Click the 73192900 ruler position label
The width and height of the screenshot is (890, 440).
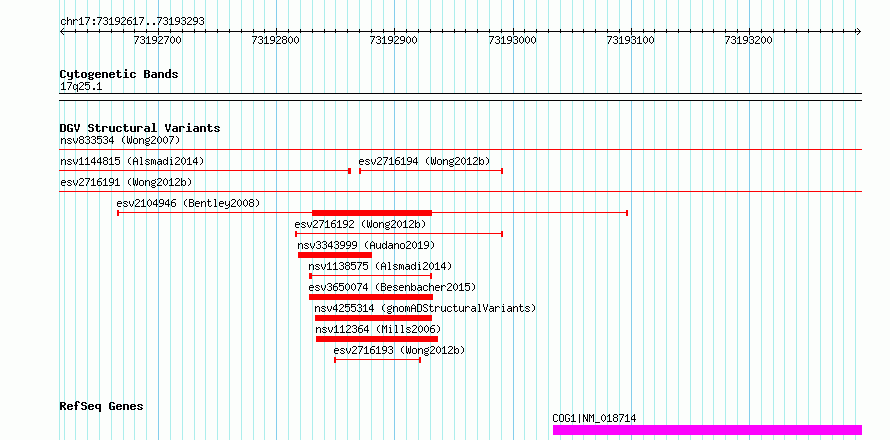(x=393, y=41)
